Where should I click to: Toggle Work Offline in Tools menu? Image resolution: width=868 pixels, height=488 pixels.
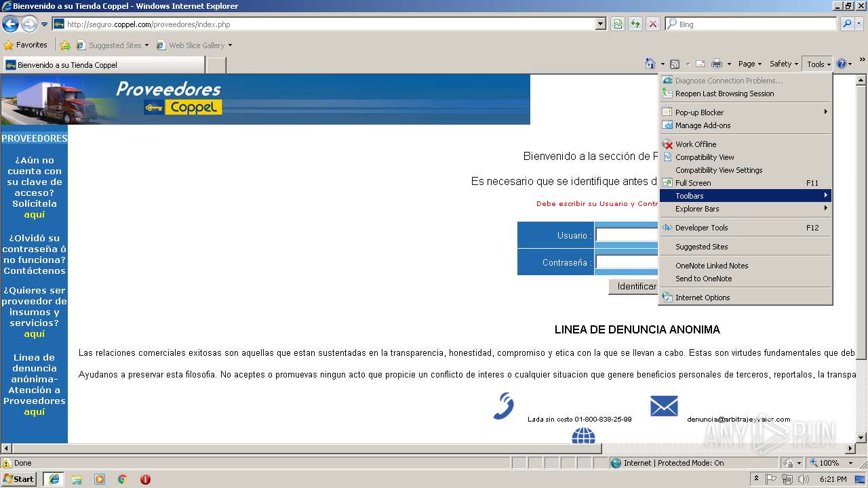(745, 144)
